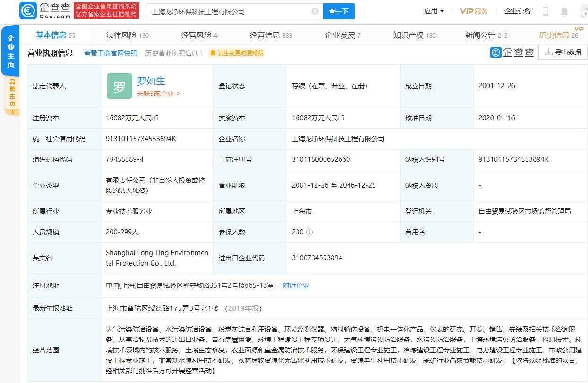This screenshot has width=588, height=383.
Task: Switch to the 知识产权 tab
Action: pyautogui.click(x=414, y=35)
